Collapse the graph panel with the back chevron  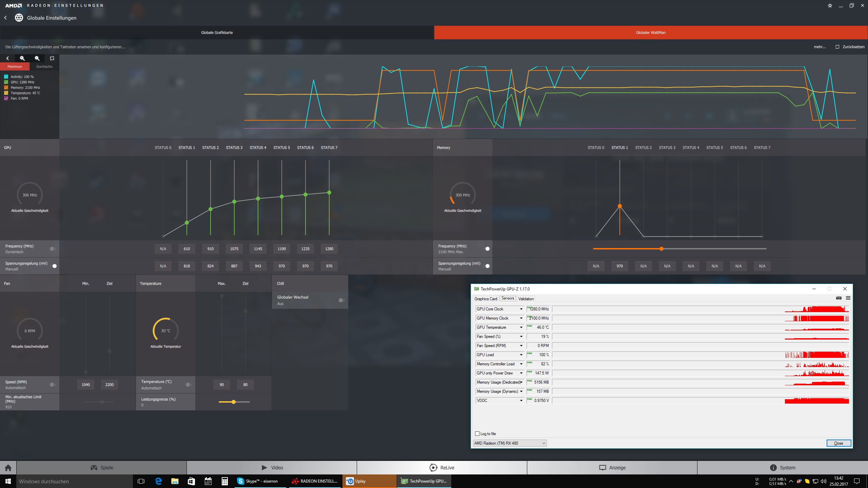point(7,58)
